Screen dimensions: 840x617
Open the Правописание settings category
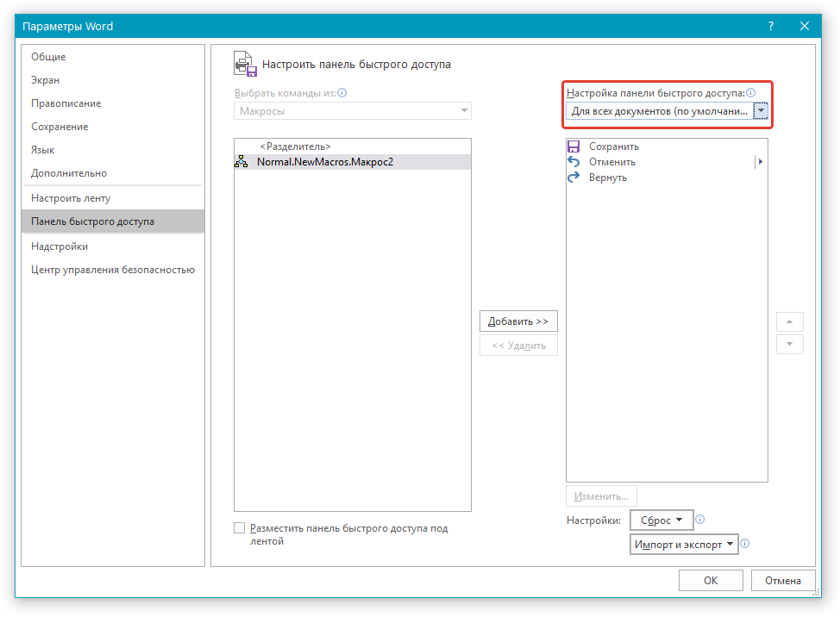coord(112,103)
